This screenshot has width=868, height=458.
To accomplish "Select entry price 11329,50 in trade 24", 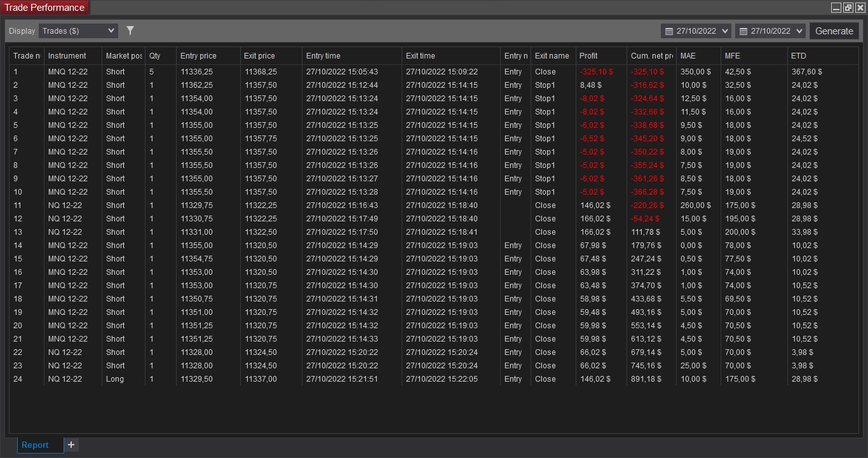I will 196,379.
